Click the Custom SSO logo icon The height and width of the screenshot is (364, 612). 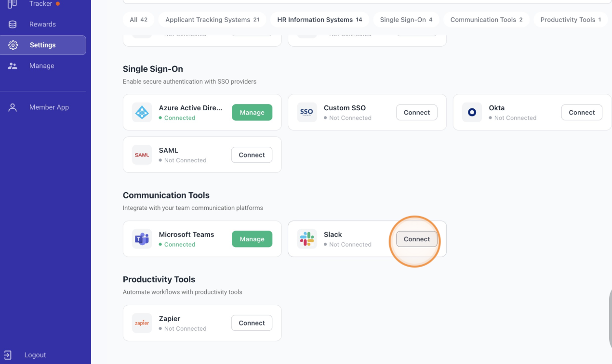(x=307, y=112)
